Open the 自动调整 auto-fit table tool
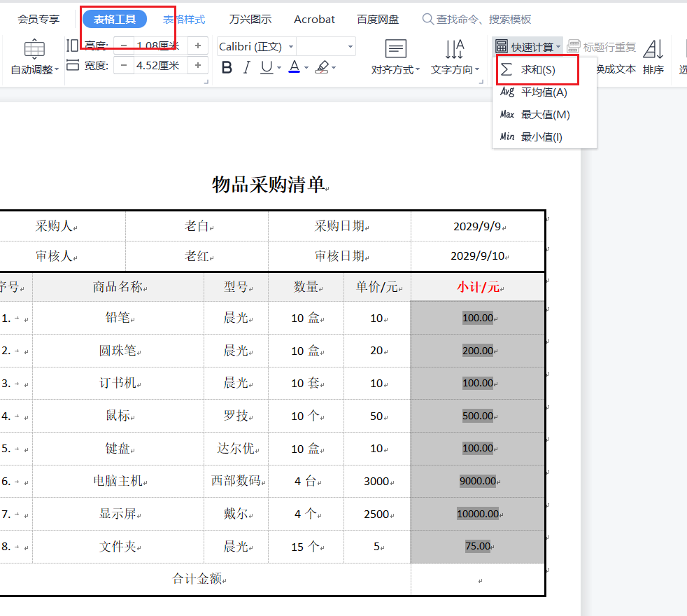The height and width of the screenshot is (616, 687). click(x=34, y=57)
